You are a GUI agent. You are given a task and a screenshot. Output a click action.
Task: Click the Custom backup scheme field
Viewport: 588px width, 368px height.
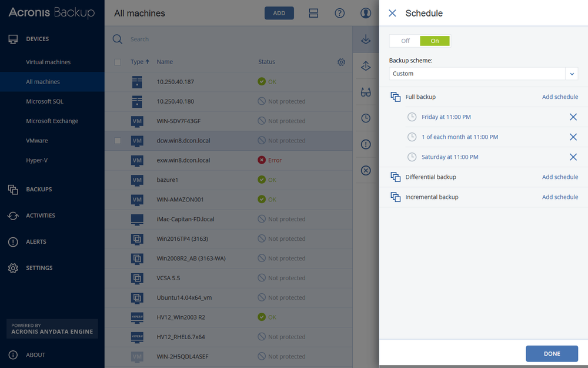click(477, 74)
